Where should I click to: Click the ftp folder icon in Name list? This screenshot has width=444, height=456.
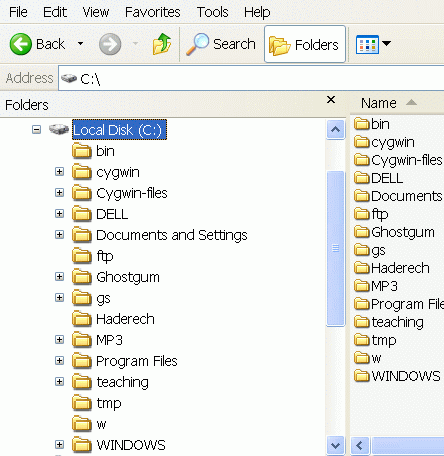[362, 214]
